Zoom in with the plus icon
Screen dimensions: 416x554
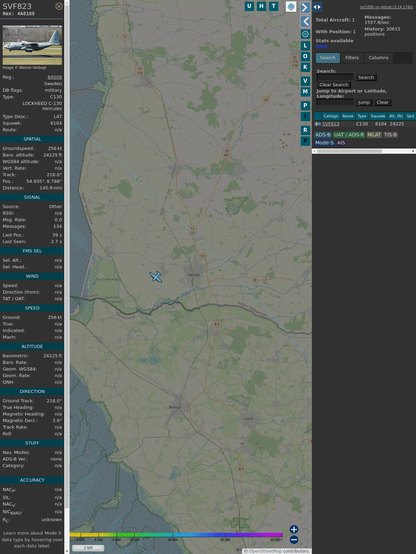pos(294,529)
